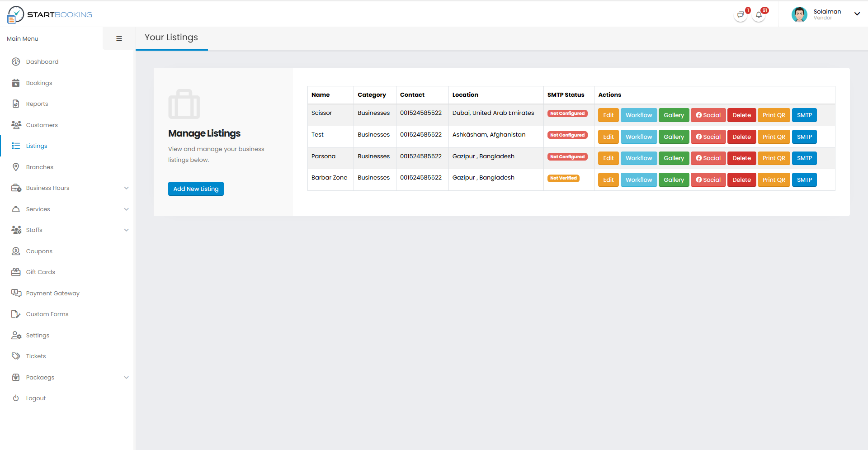This screenshot has width=868, height=450.
Task: Click the Logout power icon
Action: (16, 398)
